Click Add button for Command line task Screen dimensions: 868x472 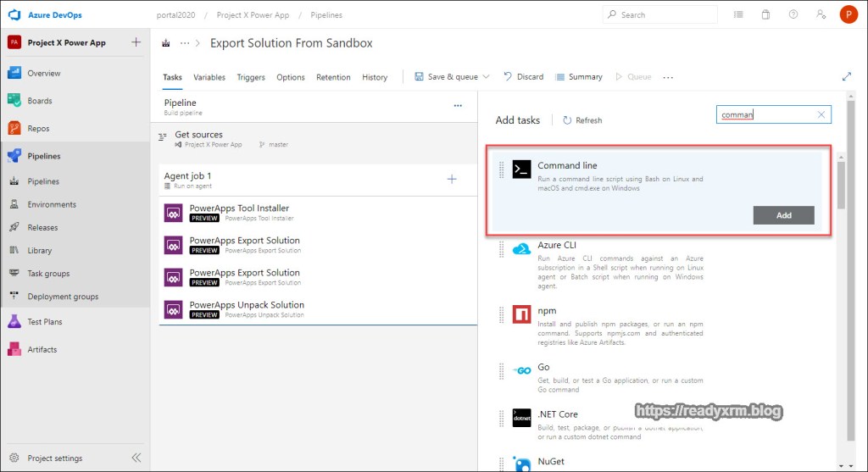tap(783, 215)
